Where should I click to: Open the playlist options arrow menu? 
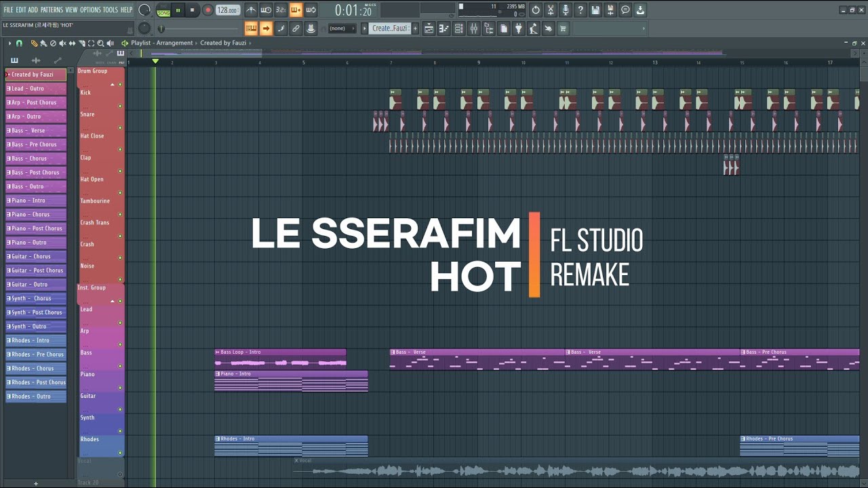tap(9, 43)
